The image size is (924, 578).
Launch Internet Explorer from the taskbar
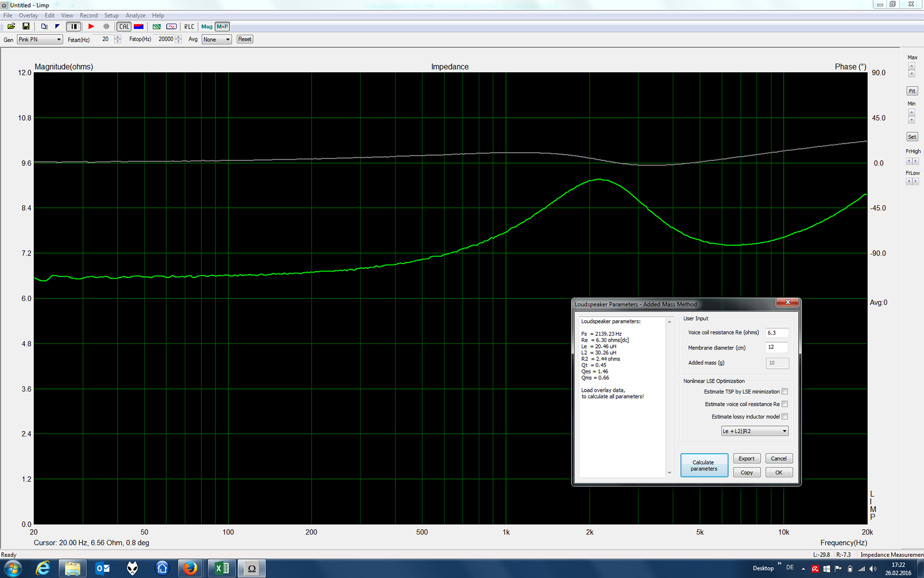[43, 569]
